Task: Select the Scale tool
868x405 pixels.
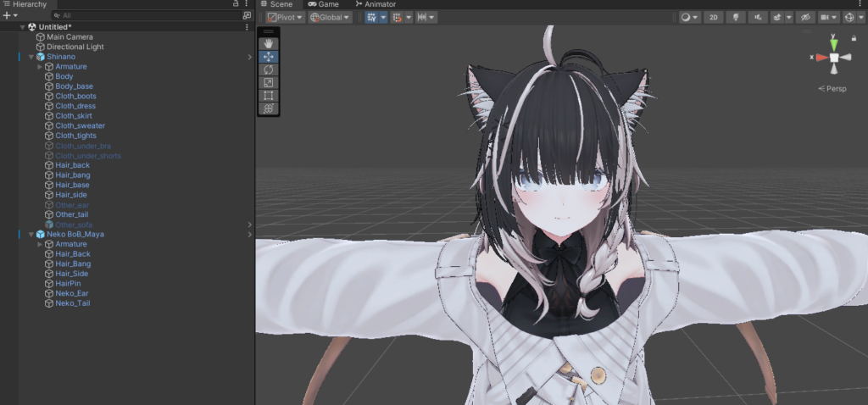Action: point(269,82)
